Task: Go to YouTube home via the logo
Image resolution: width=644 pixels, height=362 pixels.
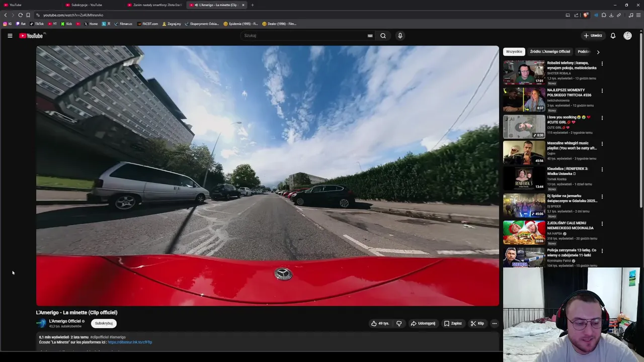Action: (x=31, y=36)
